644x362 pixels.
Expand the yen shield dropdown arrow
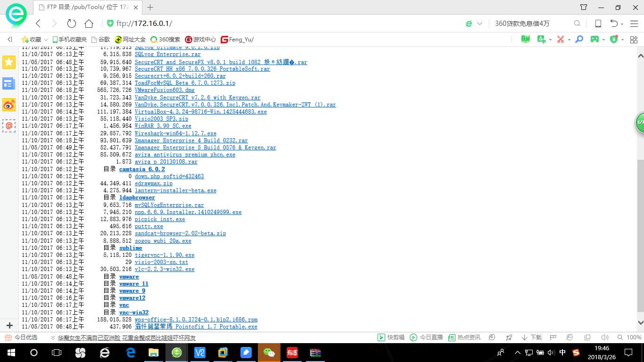tap(622, 40)
